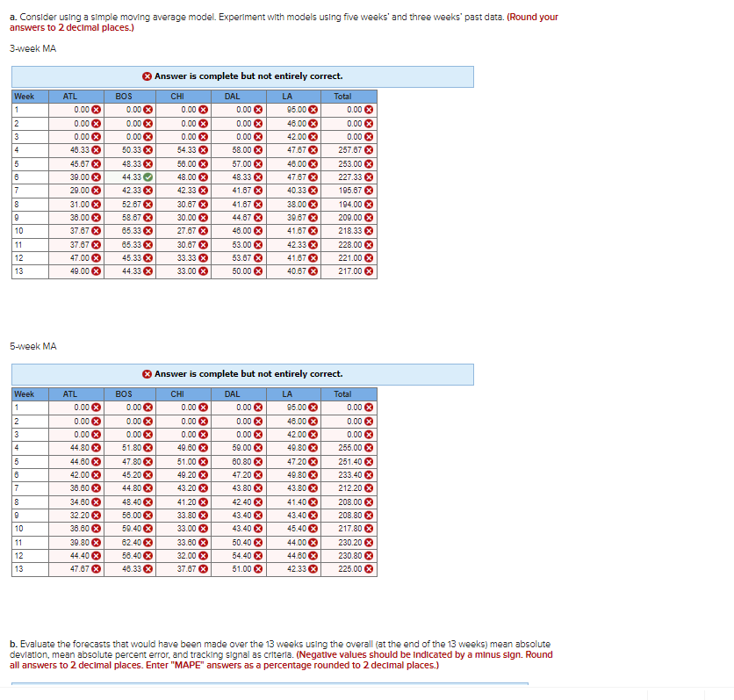This screenshot has height=700, width=734.
Task: Click the red X beside Week 13 Total 225.00
Action: pyautogui.click(x=370, y=568)
